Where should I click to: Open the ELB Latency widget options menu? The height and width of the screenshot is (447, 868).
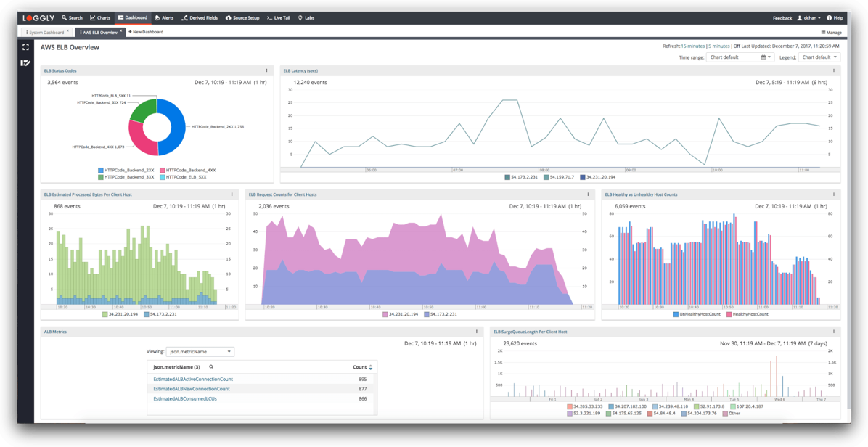point(833,70)
